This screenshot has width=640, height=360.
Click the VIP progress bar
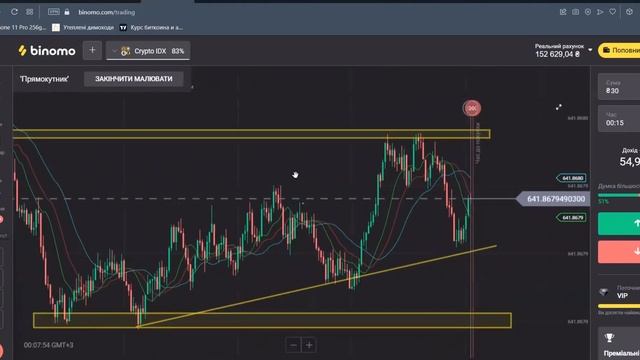[x=619, y=306]
